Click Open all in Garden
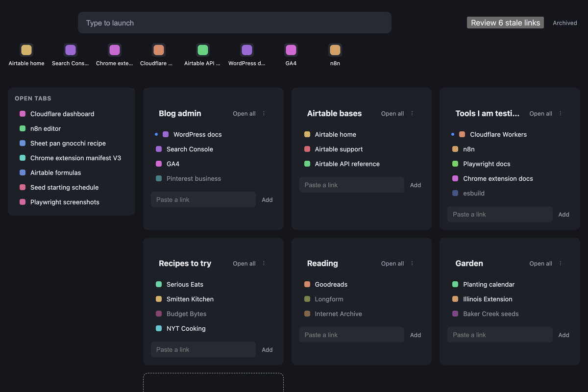The height and width of the screenshot is (392, 588). [x=540, y=264]
